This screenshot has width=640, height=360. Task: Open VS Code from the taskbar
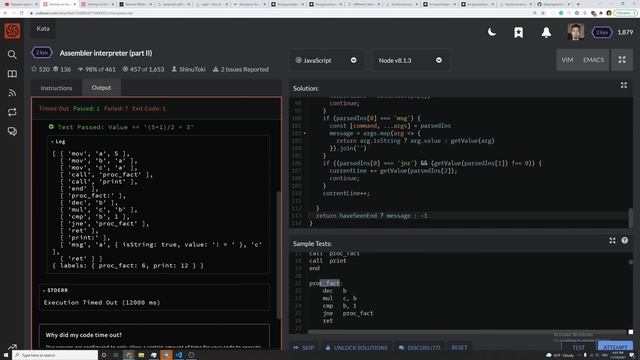(x=179, y=355)
